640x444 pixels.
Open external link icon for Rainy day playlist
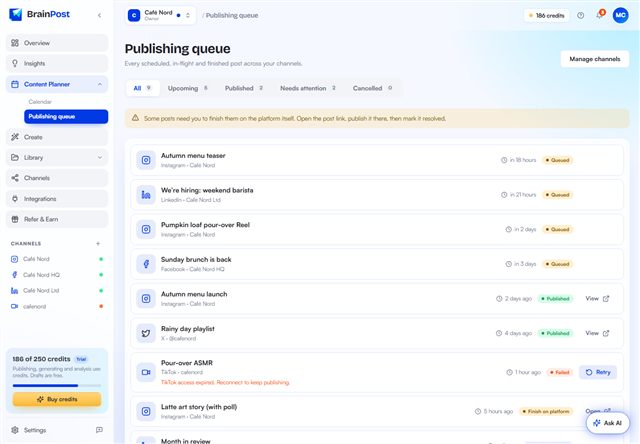tap(606, 333)
